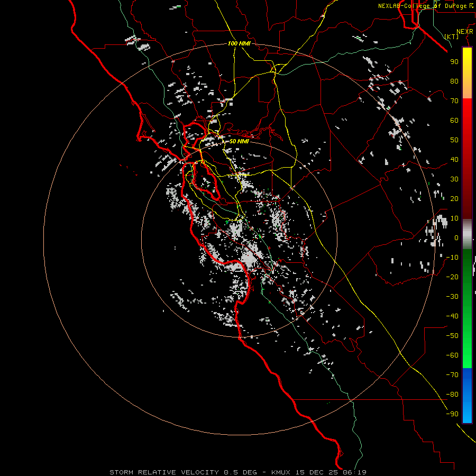
Task: Click the [KT] units label
Action: [452, 36]
